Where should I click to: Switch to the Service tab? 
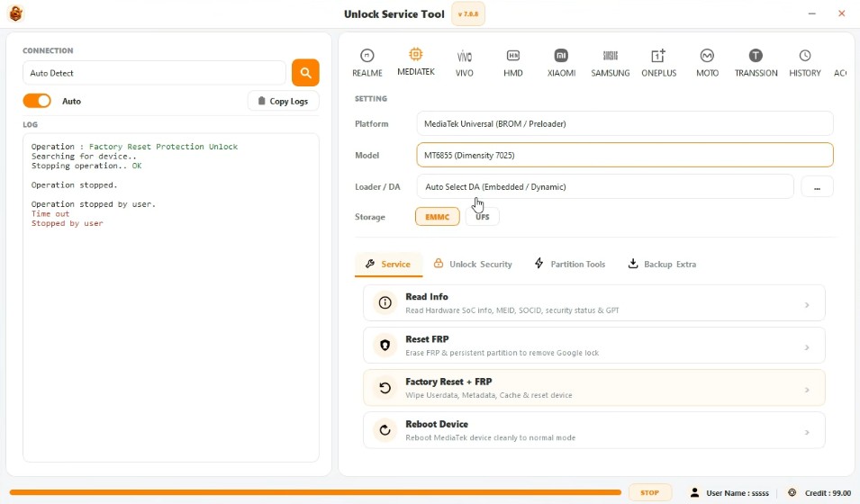coord(388,265)
